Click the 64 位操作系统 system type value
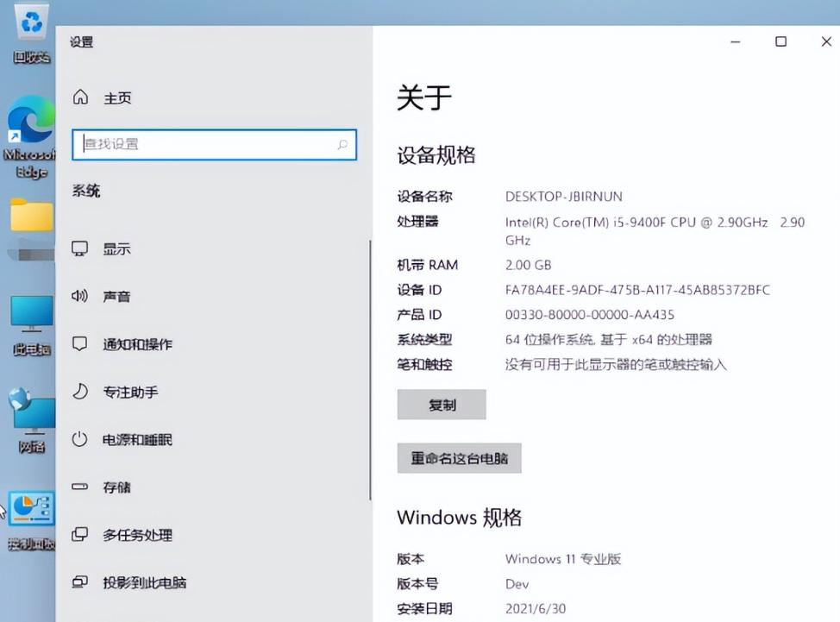 (x=609, y=339)
